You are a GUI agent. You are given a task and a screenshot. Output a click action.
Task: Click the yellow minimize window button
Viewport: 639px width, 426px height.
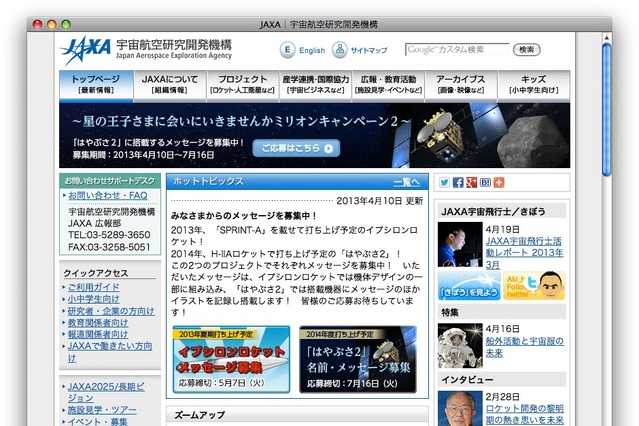pos(52,24)
